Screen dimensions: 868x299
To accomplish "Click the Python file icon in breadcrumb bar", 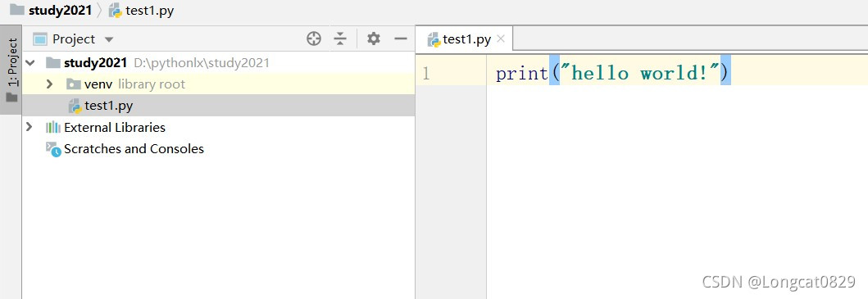I will click(x=116, y=10).
